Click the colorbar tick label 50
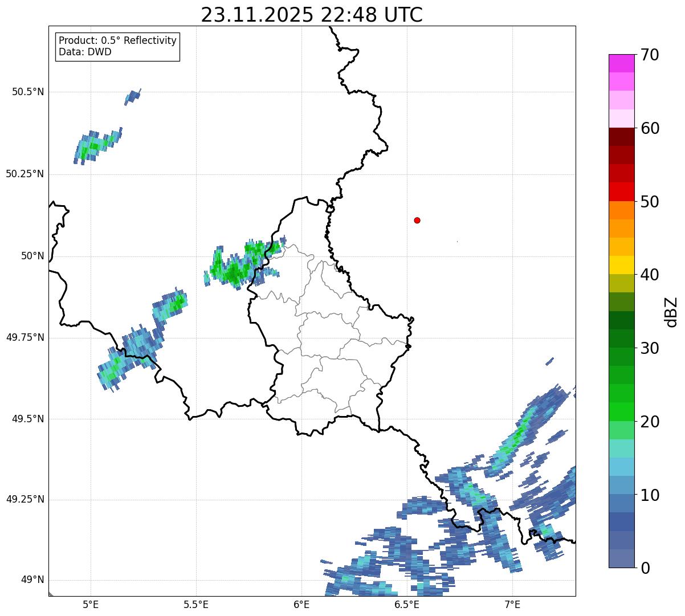This screenshot has height=616, width=685. pyautogui.click(x=650, y=202)
